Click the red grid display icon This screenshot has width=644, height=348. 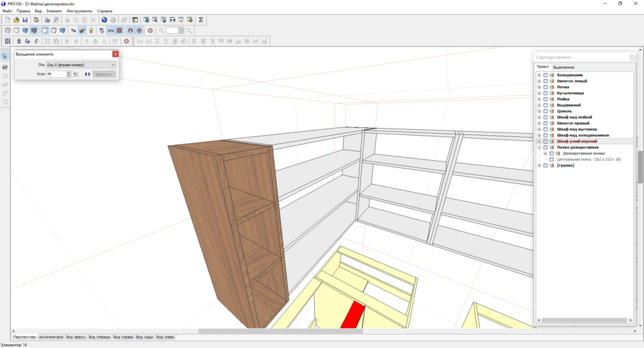tap(120, 30)
